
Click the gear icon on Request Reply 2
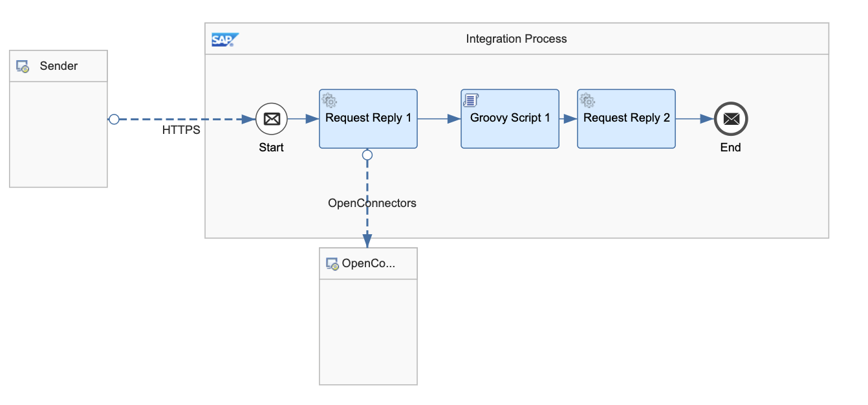coord(587,100)
